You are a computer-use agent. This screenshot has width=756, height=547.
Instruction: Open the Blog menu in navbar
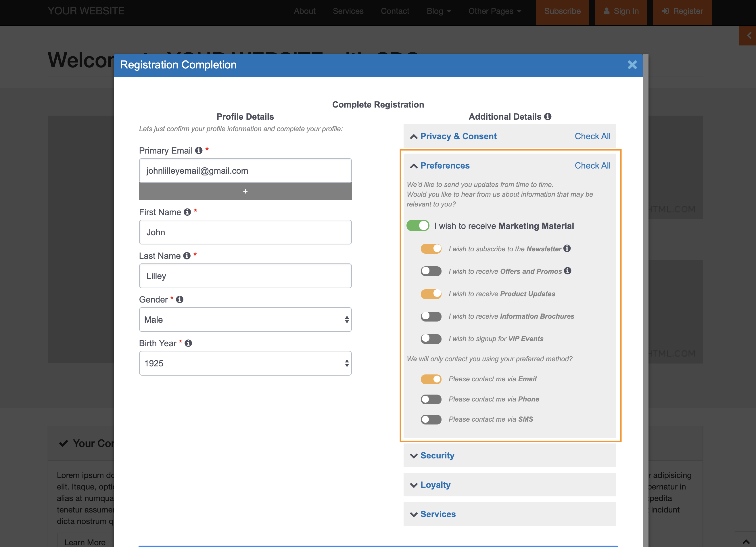[x=438, y=11]
